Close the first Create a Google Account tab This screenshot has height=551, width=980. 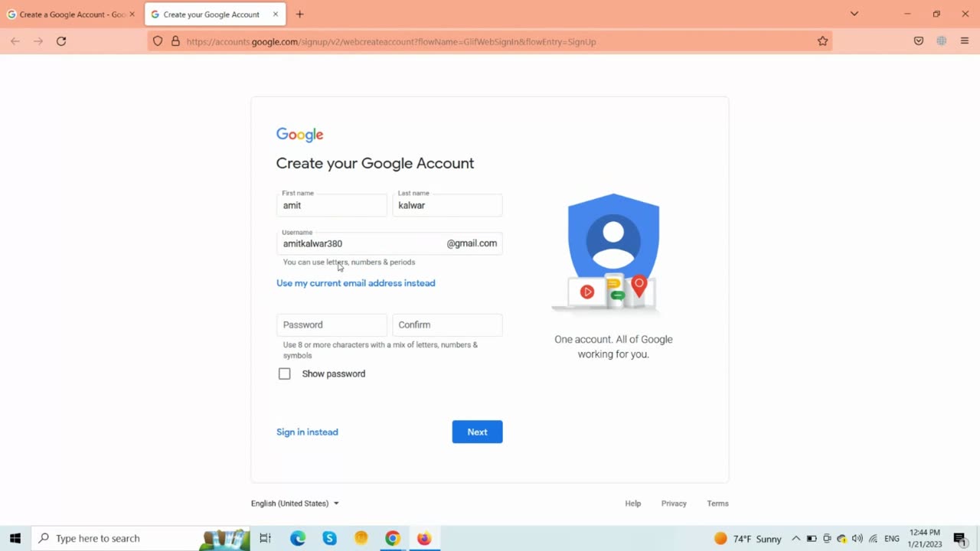[132, 15]
